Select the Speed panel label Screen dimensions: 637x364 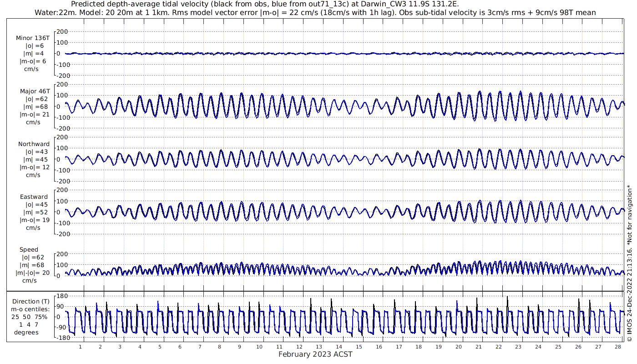coord(29,250)
